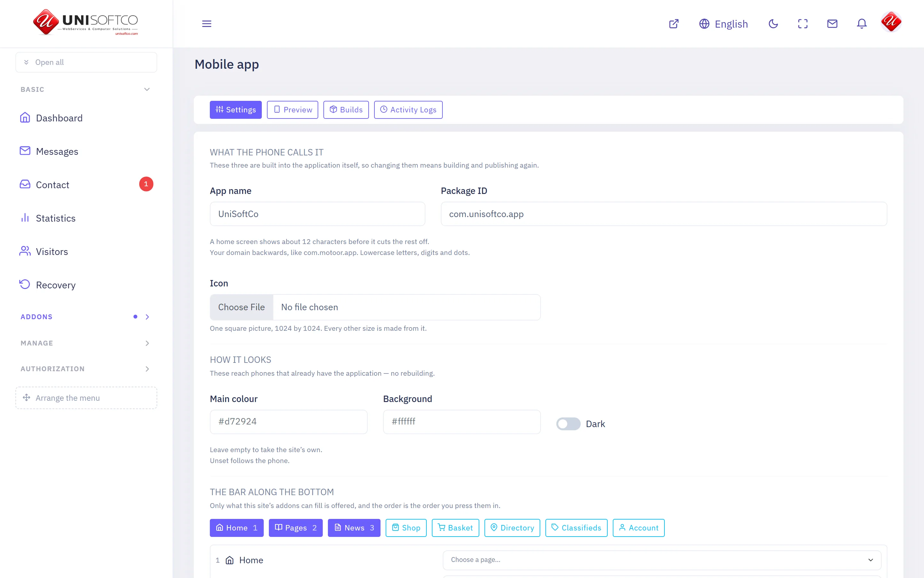
Task: Open Messages in the sidebar
Action: [x=86, y=151]
